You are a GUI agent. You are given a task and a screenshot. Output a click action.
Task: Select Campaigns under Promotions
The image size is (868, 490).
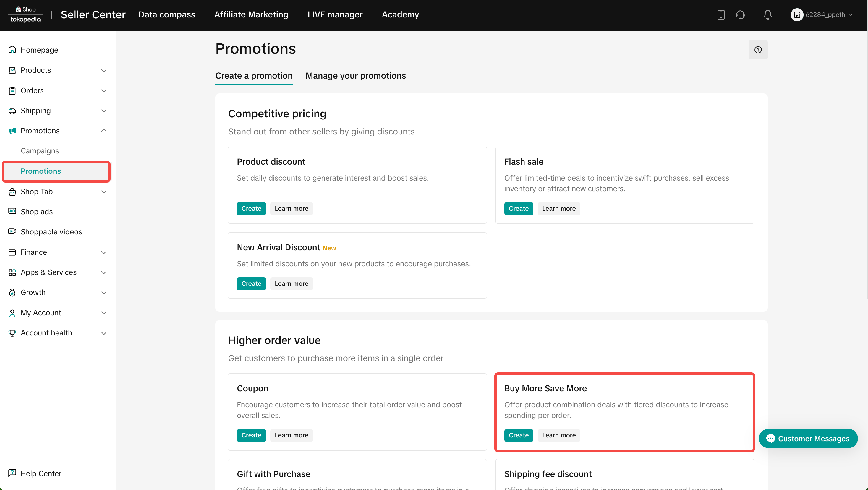(40, 151)
